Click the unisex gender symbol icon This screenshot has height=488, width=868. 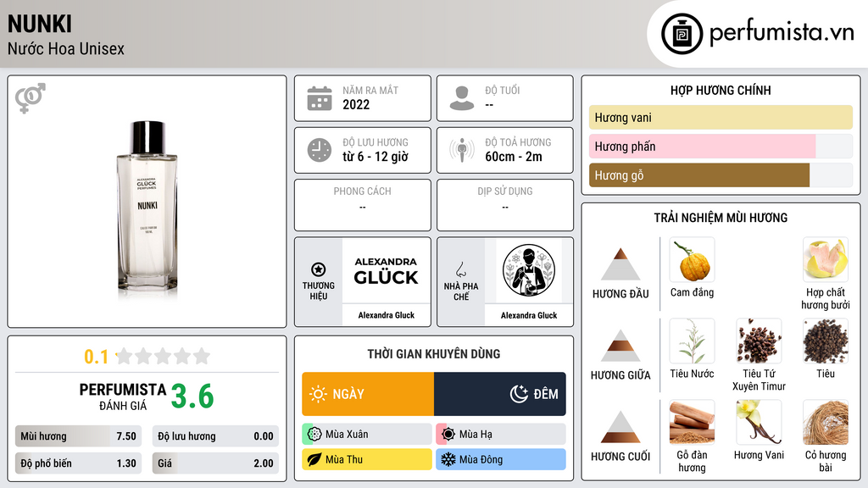pyautogui.click(x=31, y=98)
